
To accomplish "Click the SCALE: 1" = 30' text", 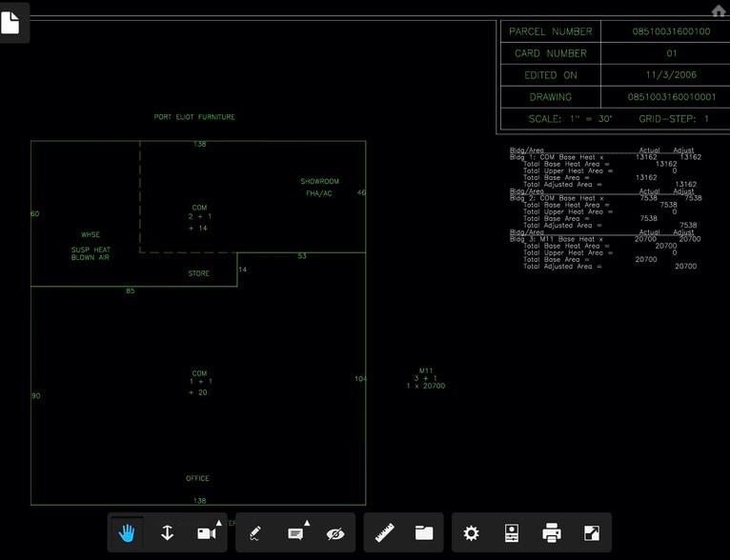I will [x=570, y=119].
